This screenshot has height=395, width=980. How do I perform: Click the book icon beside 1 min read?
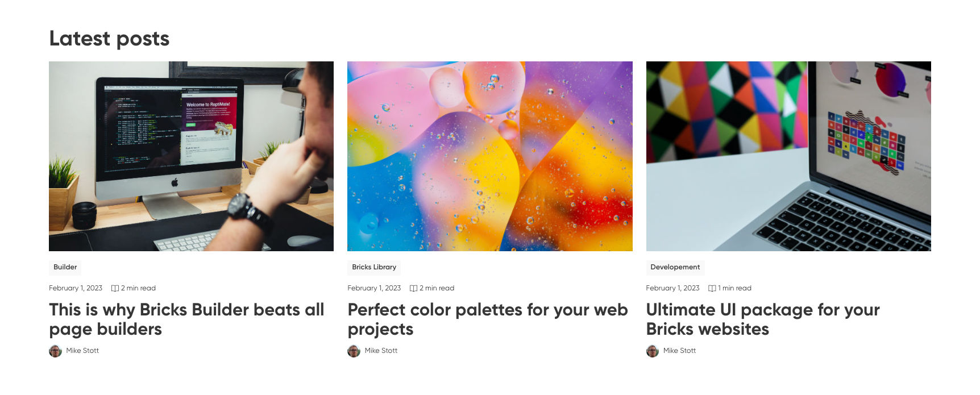(712, 288)
